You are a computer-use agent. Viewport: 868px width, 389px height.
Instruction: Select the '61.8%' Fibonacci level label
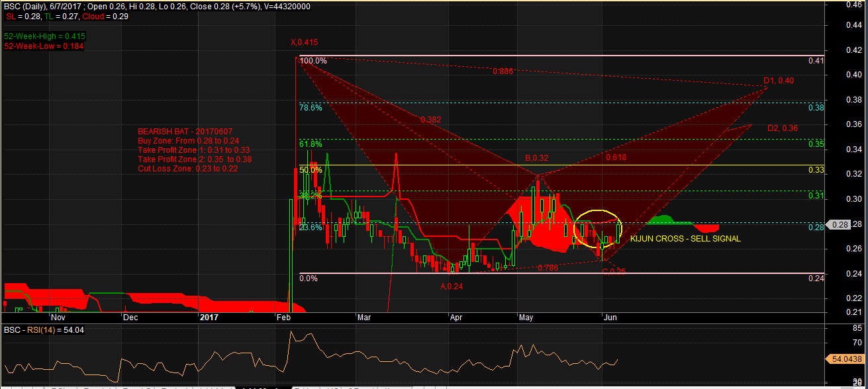pyautogui.click(x=311, y=144)
